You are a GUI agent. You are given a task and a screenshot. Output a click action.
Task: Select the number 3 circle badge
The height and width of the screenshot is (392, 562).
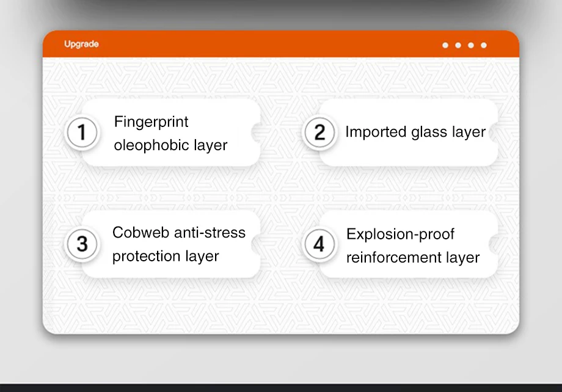point(82,244)
